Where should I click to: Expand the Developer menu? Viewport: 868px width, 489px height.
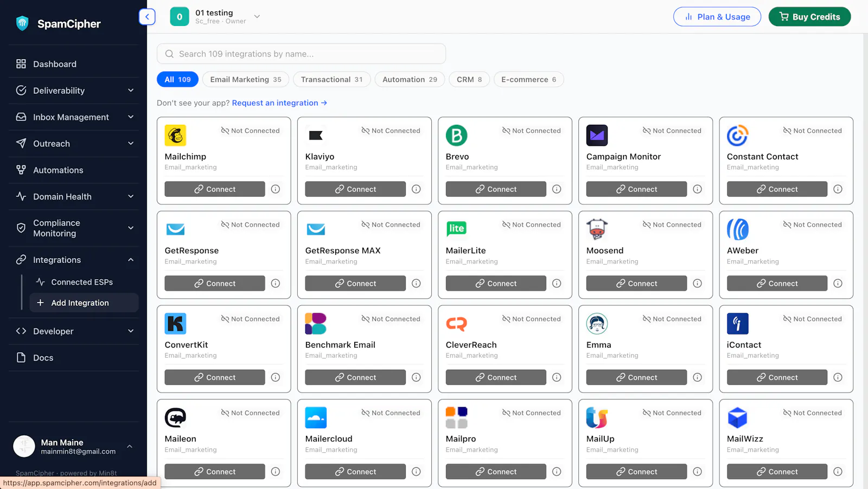(74, 331)
